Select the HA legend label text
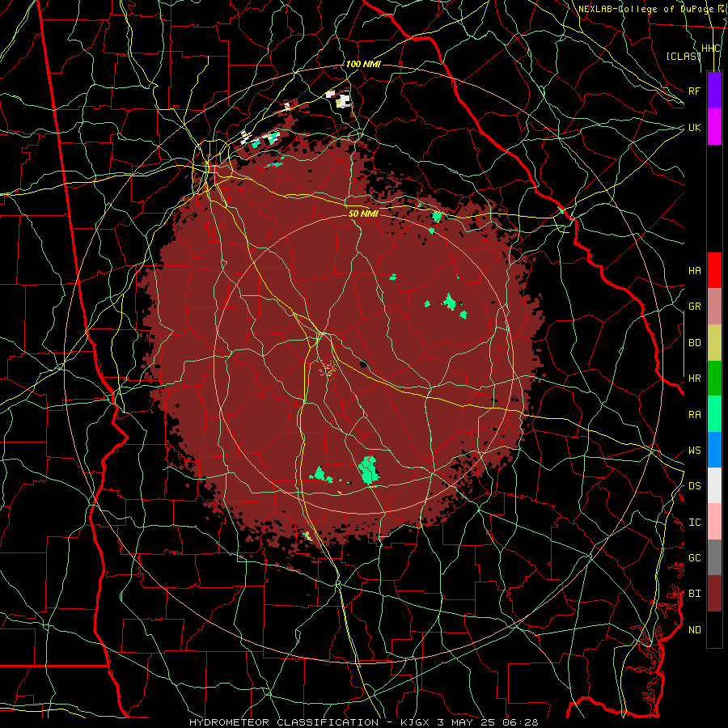Screen dimensions: 728x728 click(694, 270)
